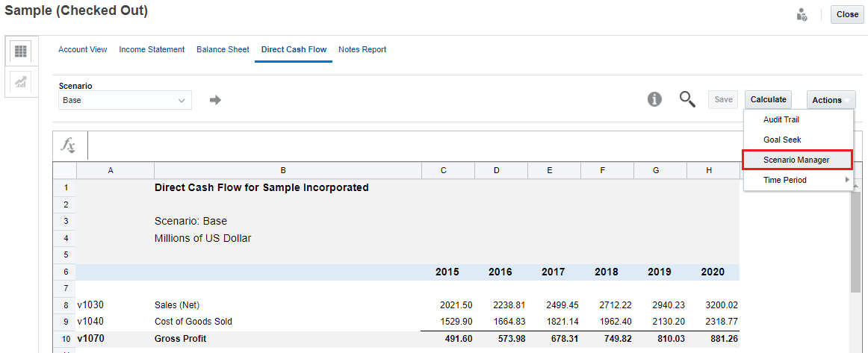Open the chart view sidebar icon
This screenshot has height=353, width=868.
tap(21, 81)
